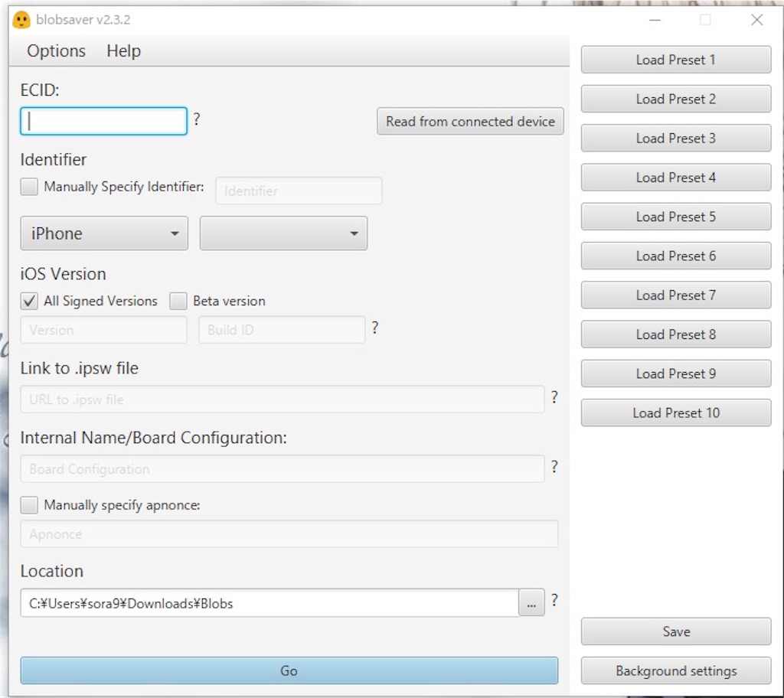Screen dimensions: 784x698
Task: Click the Location path field
Action: click(x=269, y=603)
